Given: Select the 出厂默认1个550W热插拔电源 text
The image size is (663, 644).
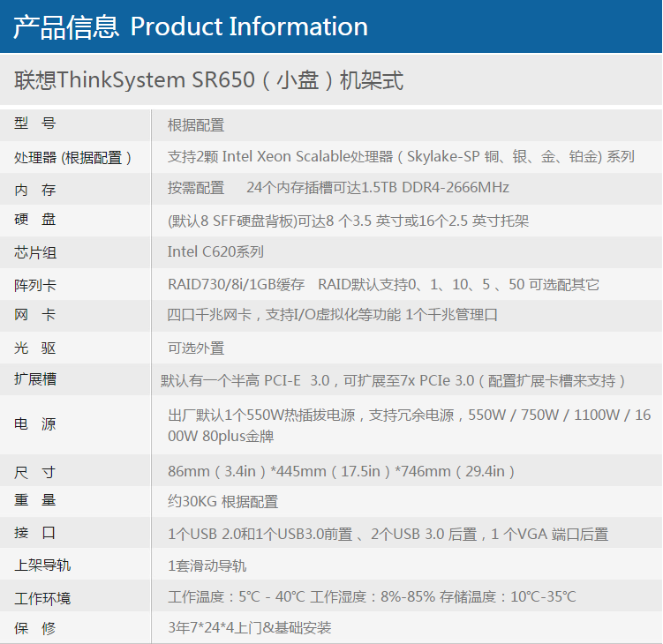Looking at the screenshot, I should click(x=261, y=416).
